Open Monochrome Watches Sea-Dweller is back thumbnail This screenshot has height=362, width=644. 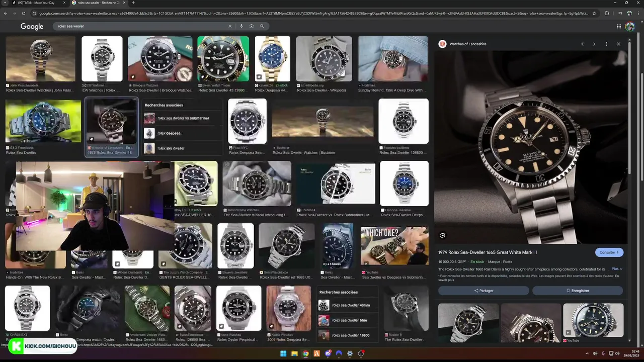point(257,184)
